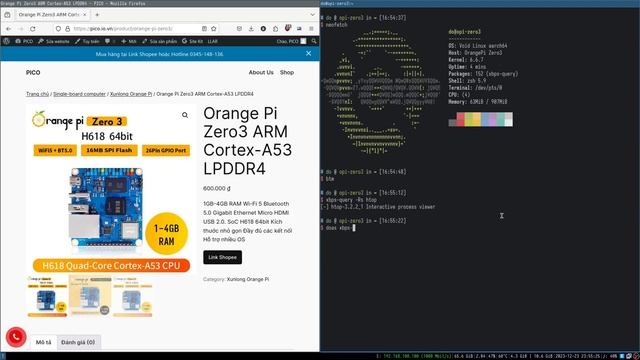Image resolution: width=640 pixels, height=360 pixels.
Task: Click the blue tray icon in status bar
Action: (622, 356)
